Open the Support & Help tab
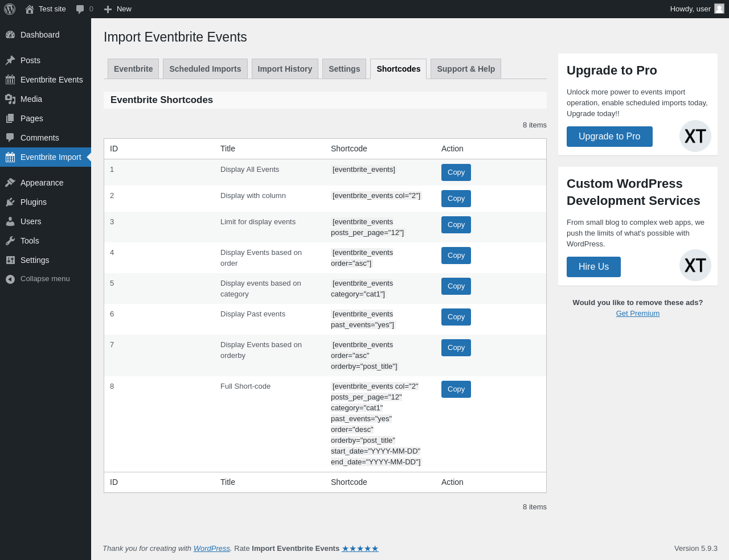 [x=466, y=69]
